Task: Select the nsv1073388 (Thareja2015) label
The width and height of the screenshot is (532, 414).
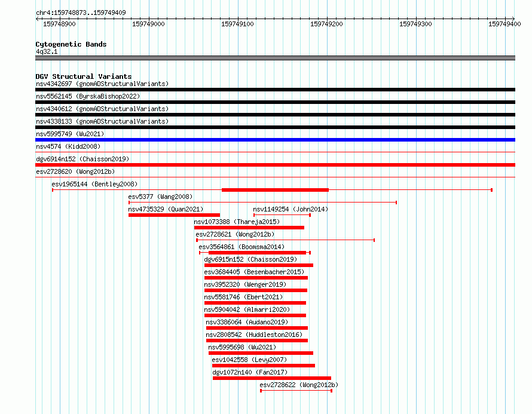Action: point(237,222)
